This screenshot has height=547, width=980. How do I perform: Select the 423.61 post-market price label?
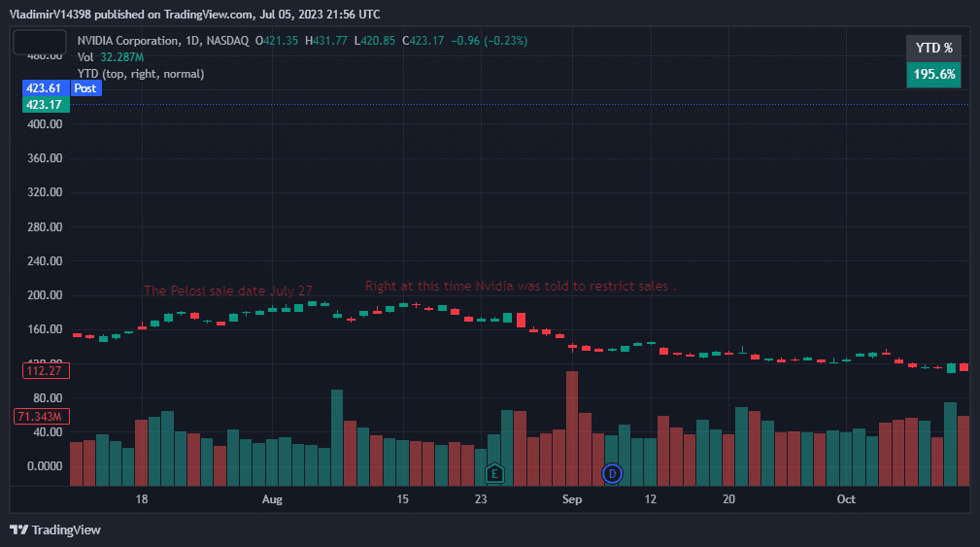click(45, 87)
